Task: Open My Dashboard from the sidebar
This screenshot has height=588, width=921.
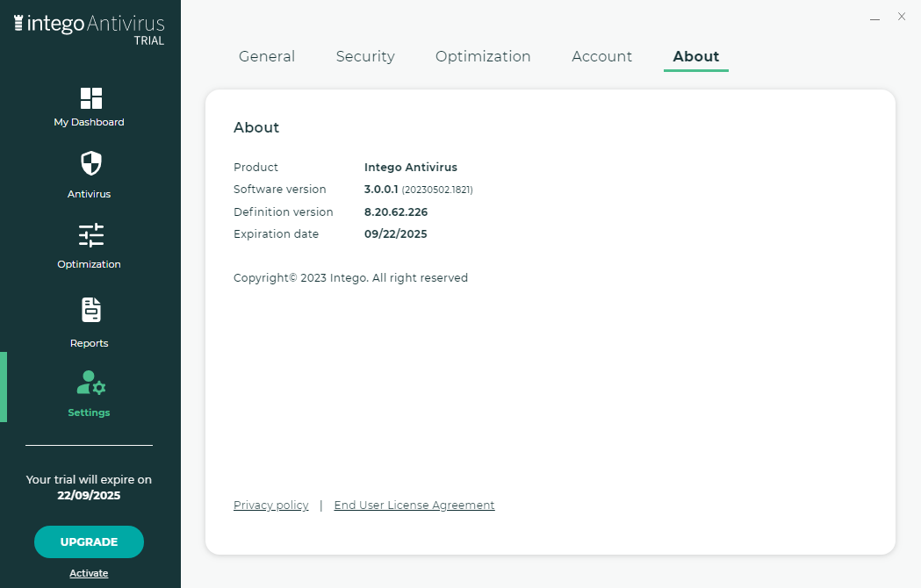Action: point(90,98)
